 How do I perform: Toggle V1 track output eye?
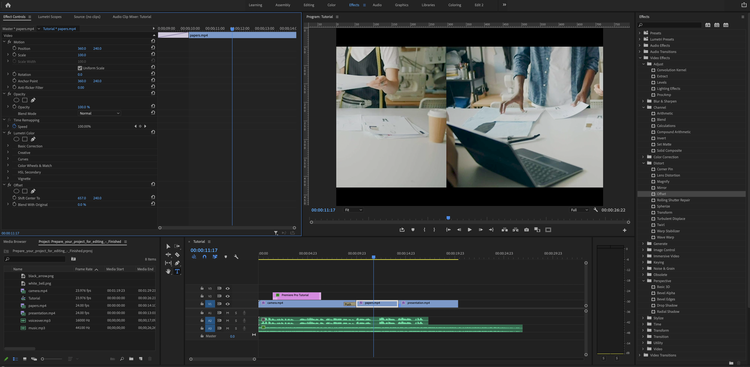click(x=228, y=304)
